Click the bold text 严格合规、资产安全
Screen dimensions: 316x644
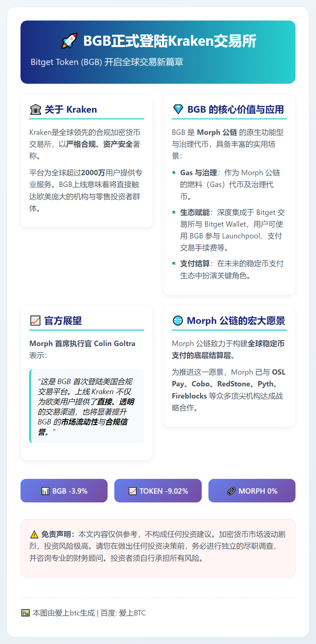[x=100, y=144]
